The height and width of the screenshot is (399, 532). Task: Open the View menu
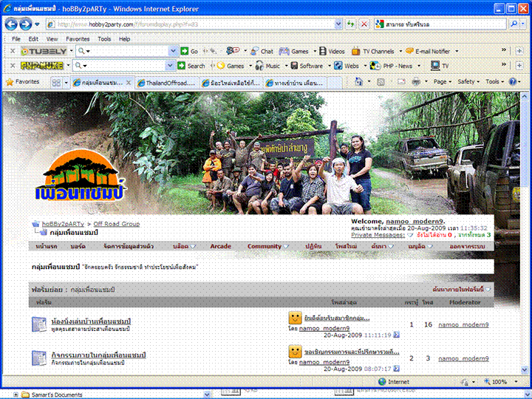[x=52, y=38]
